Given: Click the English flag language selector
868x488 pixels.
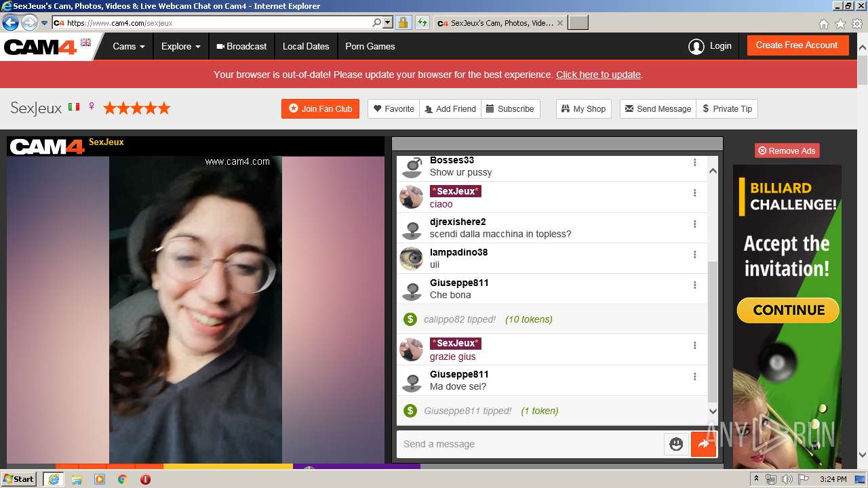Looking at the screenshot, I should [x=85, y=42].
